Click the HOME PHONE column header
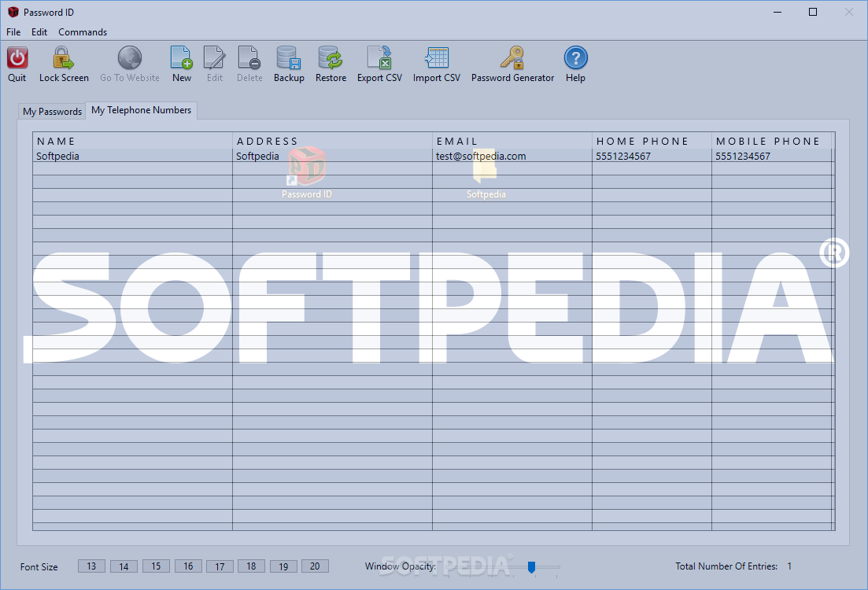Screen dimensions: 868x590 (x=652, y=141)
